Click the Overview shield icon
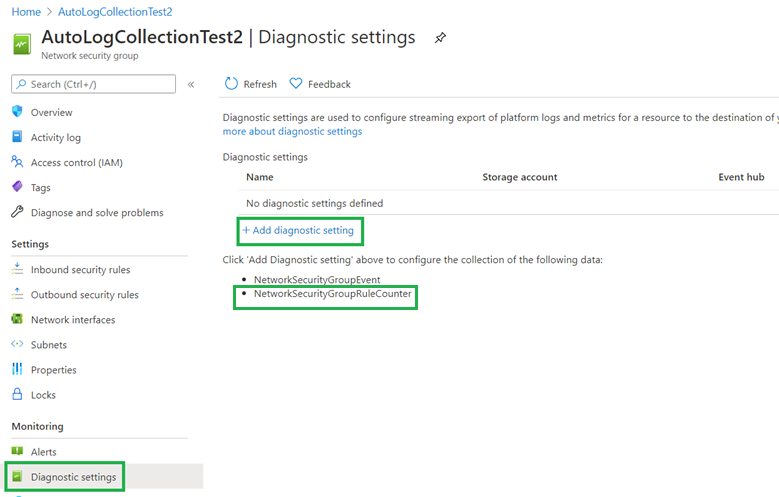Image resolution: width=779 pixels, height=497 pixels. [x=17, y=111]
